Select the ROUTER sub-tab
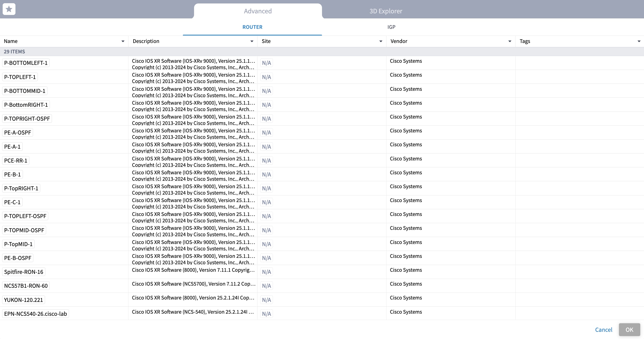Screen dimensions: 644x339 [252, 27]
